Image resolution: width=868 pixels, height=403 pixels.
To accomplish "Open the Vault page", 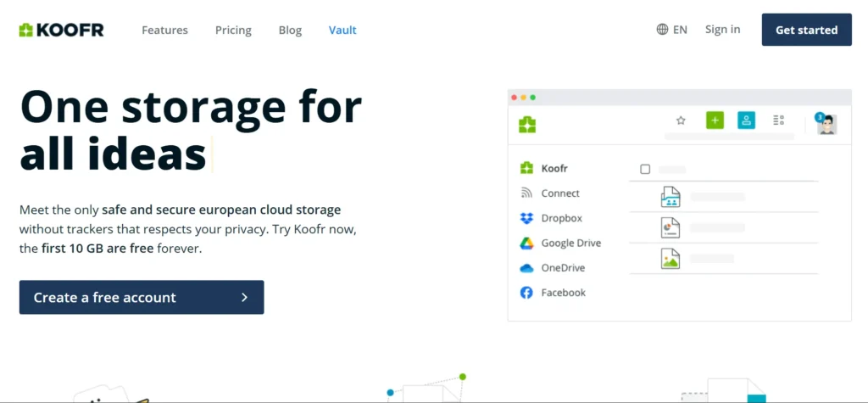I will (342, 30).
